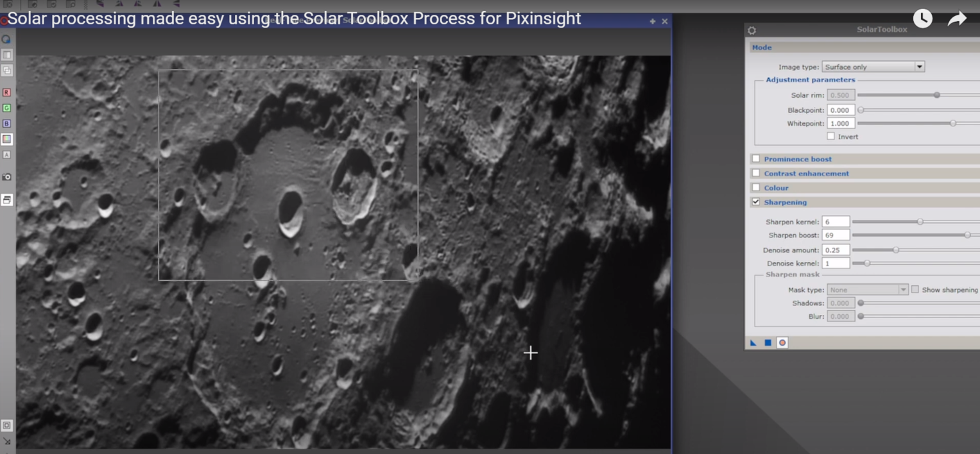Uncheck the Sharpening section checkbox
The height and width of the screenshot is (454, 980).
[x=756, y=202]
